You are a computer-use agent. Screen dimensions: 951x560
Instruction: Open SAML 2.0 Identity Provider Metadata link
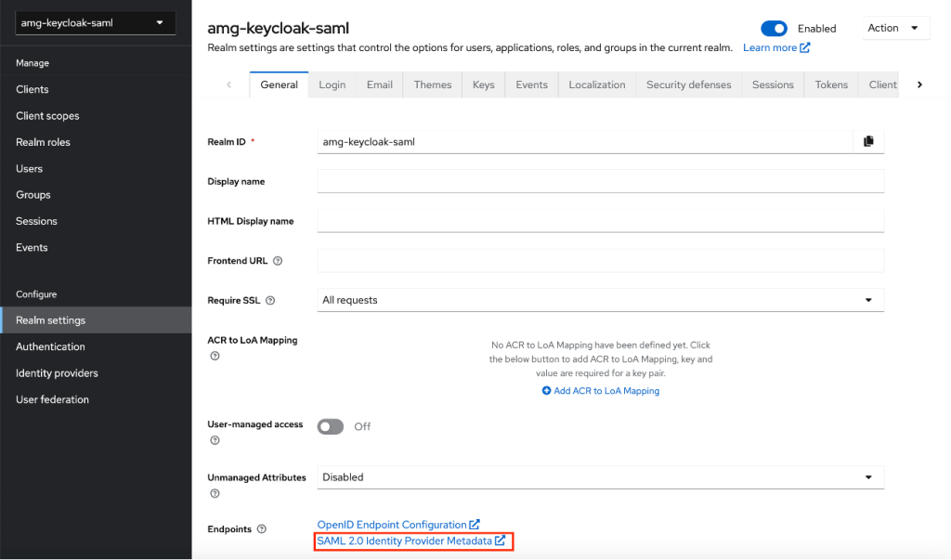click(411, 541)
